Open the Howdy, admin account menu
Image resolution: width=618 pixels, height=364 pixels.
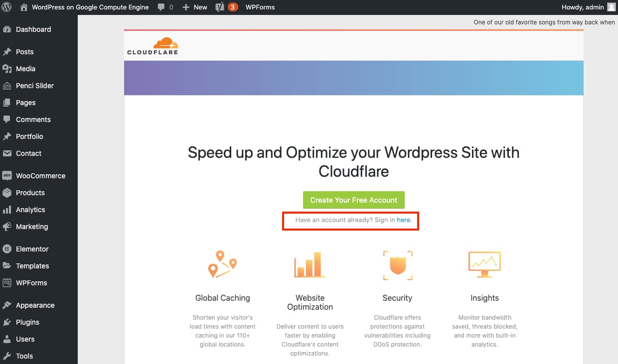(589, 7)
